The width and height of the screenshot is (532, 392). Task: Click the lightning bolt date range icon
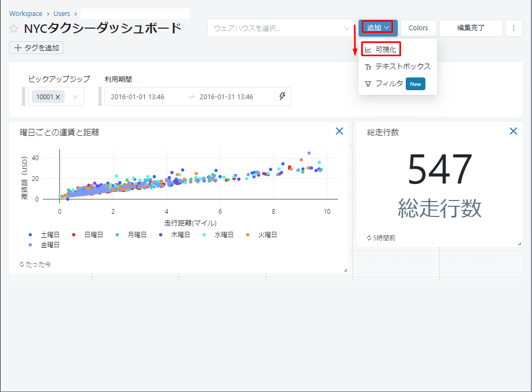click(x=282, y=97)
